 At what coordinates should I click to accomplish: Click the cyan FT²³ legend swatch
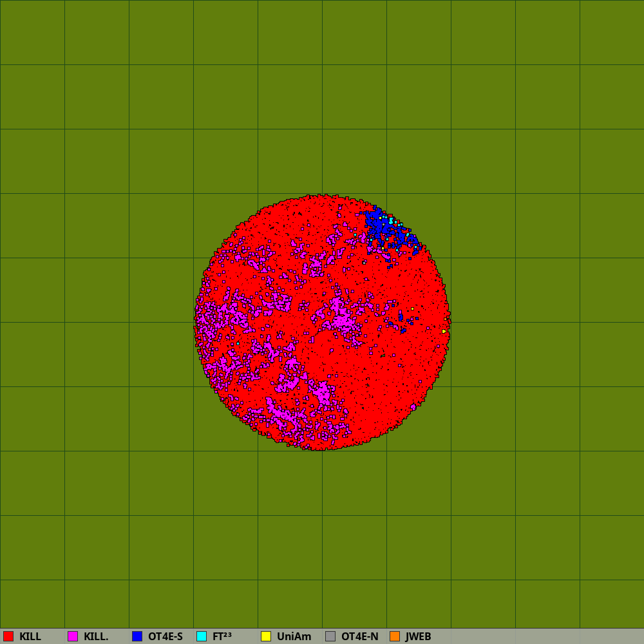pyautogui.click(x=202, y=636)
